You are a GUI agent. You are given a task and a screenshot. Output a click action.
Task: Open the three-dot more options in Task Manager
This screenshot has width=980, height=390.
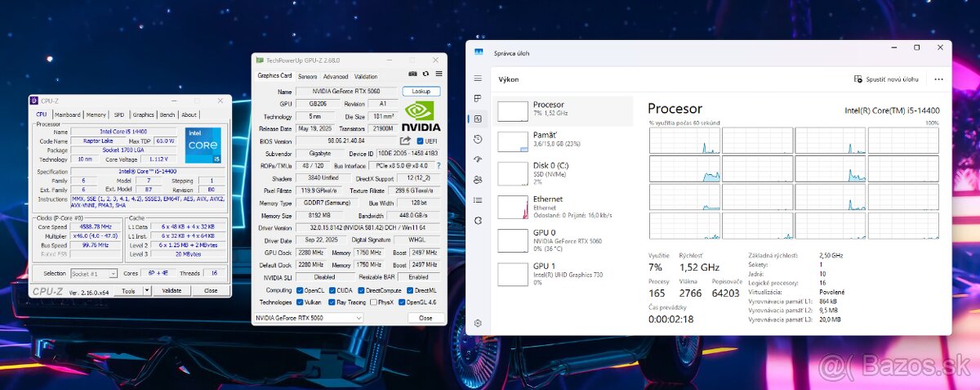tap(938, 79)
